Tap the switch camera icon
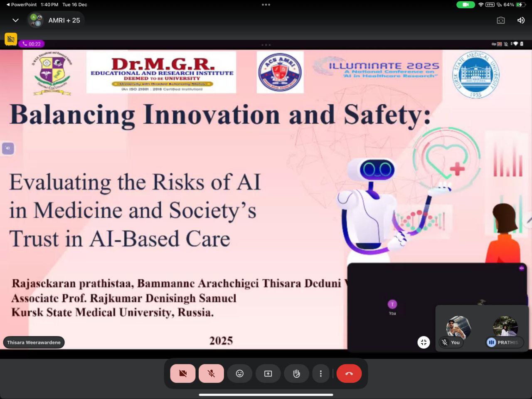 [501, 20]
